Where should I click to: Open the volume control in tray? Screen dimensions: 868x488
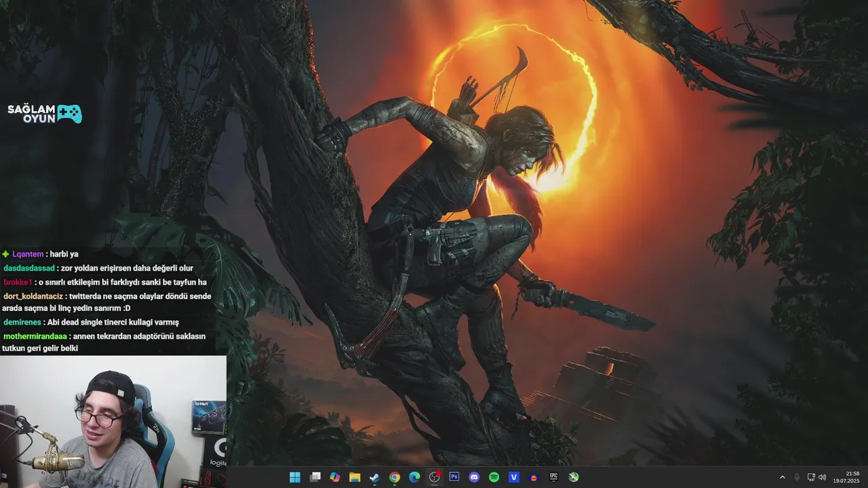point(822,477)
